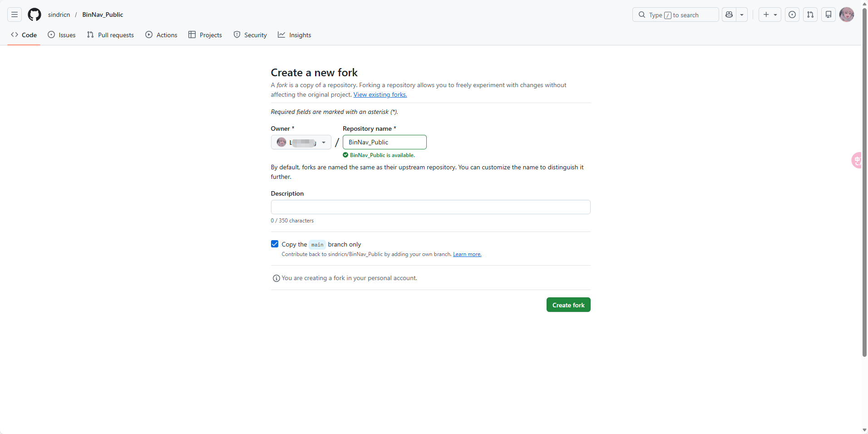View your issues icon in header
This screenshot has width=868, height=434.
pyautogui.click(x=792, y=15)
